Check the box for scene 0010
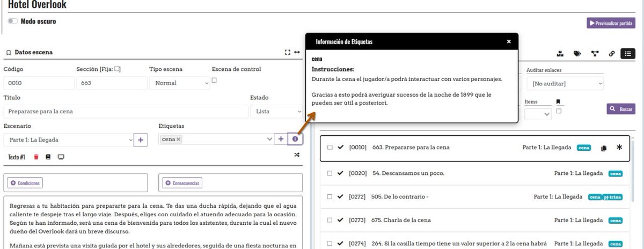 coord(330,148)
